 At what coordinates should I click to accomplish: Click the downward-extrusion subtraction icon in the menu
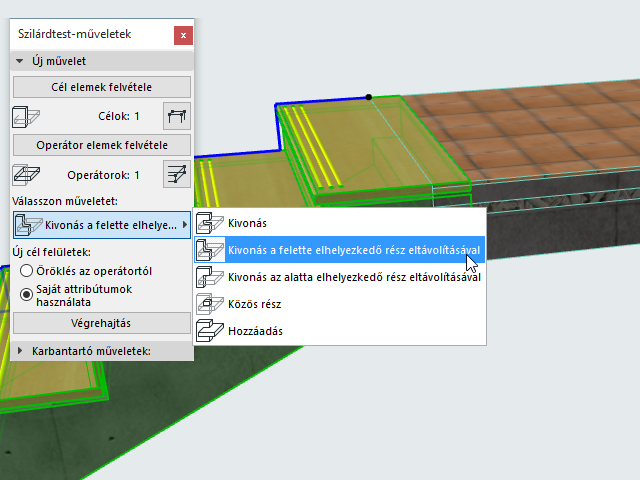[x=210, y=277]
